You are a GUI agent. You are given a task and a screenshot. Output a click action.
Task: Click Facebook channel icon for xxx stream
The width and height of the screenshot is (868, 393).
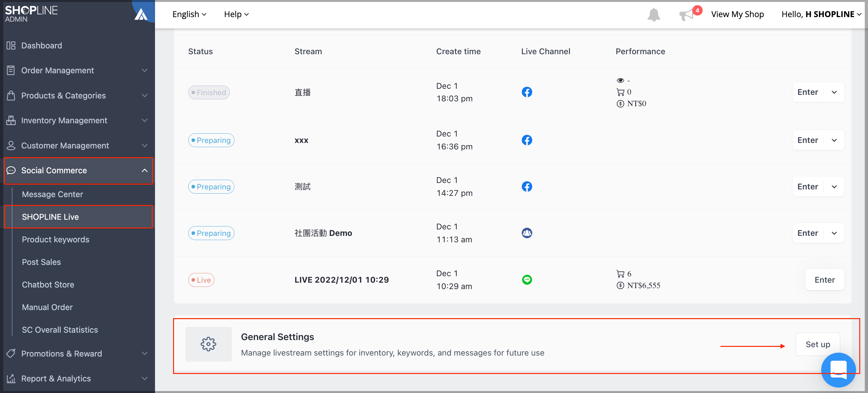(x=527, y=140)
